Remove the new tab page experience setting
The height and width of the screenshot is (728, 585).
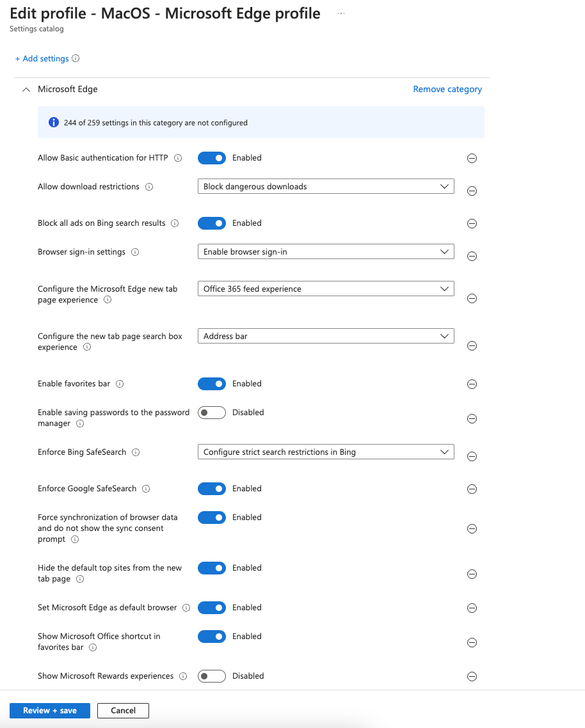pyautogui.click(x=472, y=298)
